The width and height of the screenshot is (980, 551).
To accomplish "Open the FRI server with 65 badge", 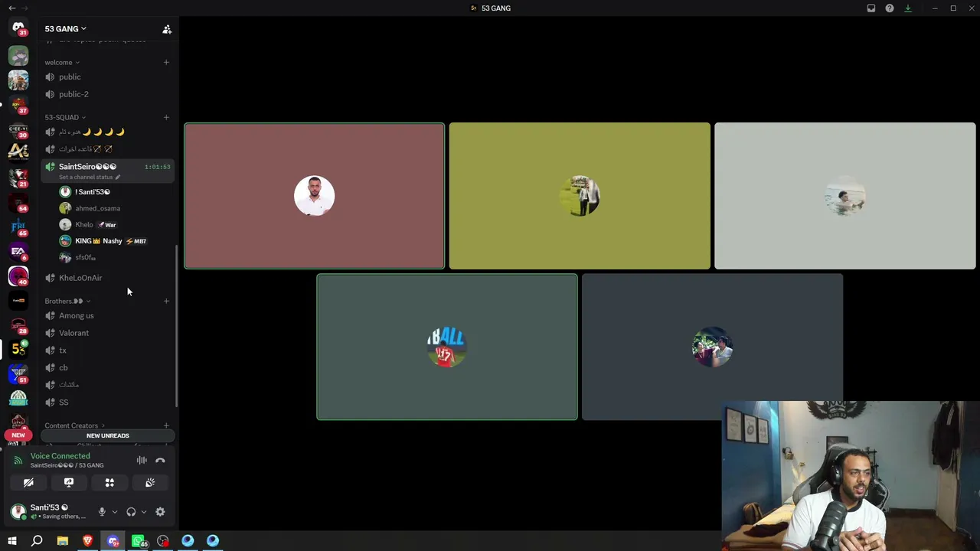I will point(18,227).
